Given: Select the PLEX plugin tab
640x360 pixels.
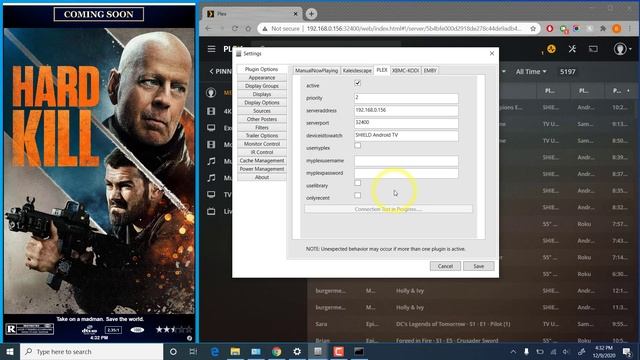Looking at the screenshot, I should [x=382, y=70].
